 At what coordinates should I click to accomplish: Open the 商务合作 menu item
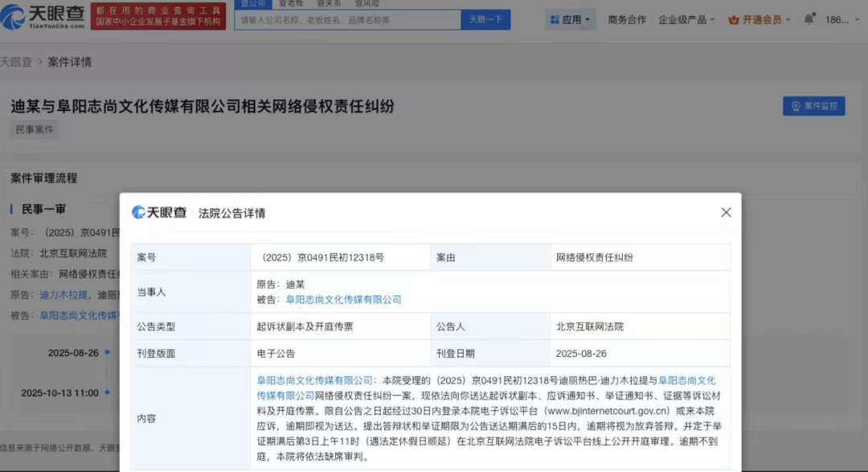pos(627,19)
